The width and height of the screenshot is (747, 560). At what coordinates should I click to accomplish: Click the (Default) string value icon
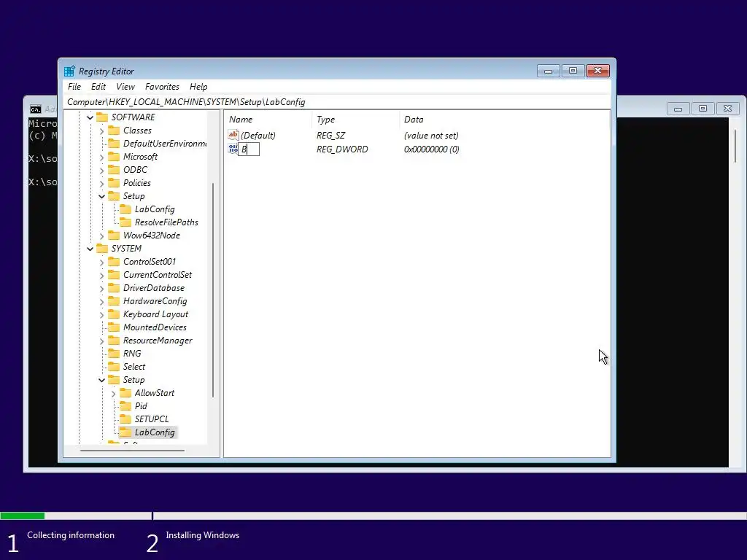click(x=233, y=135)
